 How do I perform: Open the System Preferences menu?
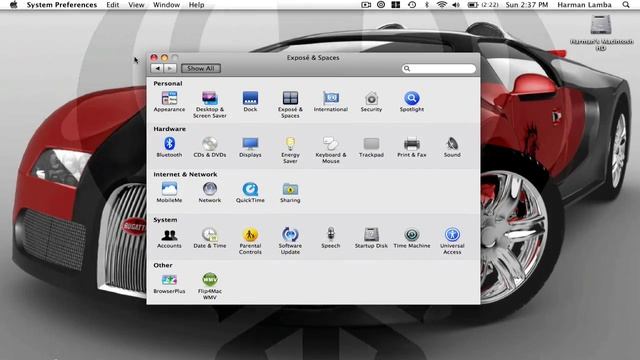(x=62, y=5)
